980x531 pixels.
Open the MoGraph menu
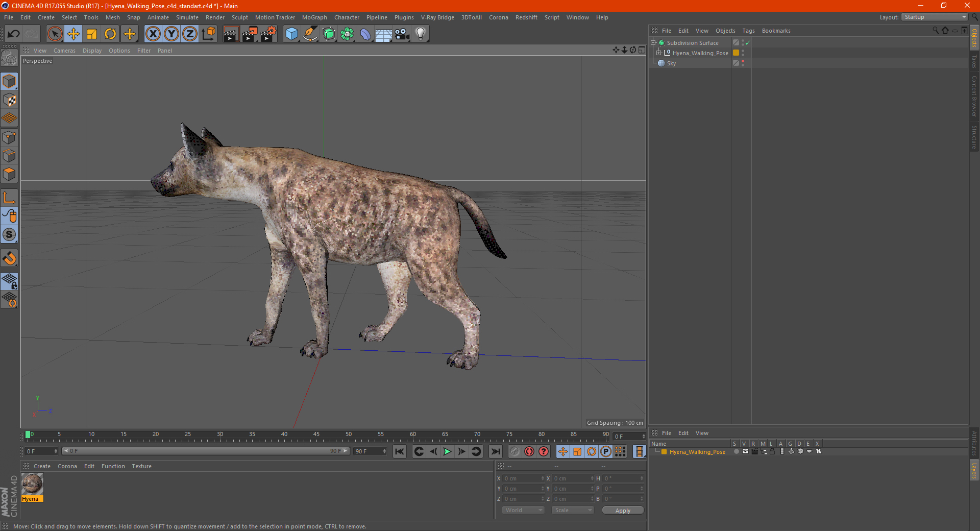click(x=314, y=17)
